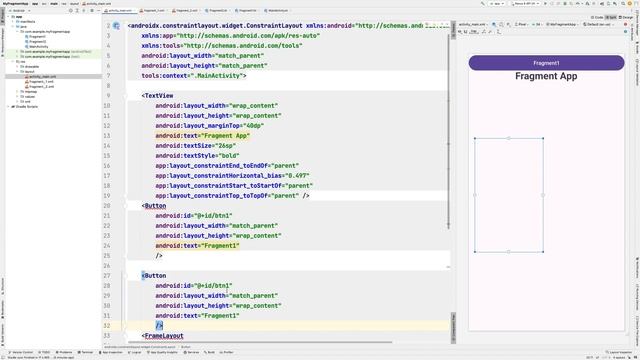Click layout in the top navigation bar

(x=74, y=4)
